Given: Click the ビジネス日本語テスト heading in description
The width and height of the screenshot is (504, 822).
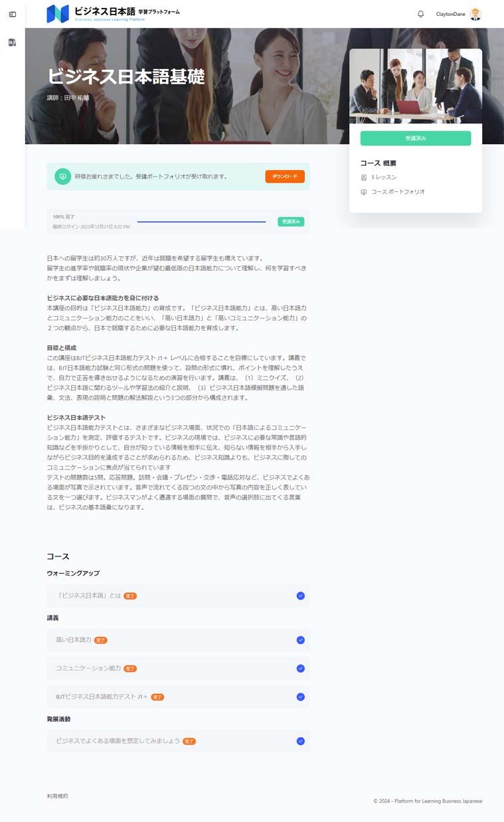Looking at the screenshot, I should pyautogui.click(x=76, y=418).
